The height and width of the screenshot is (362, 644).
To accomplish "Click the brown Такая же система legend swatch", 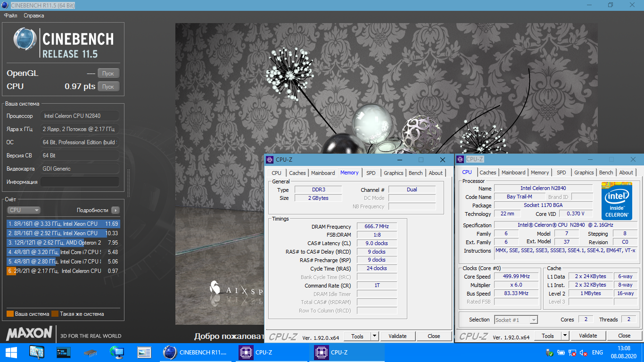I will point(55,314).
